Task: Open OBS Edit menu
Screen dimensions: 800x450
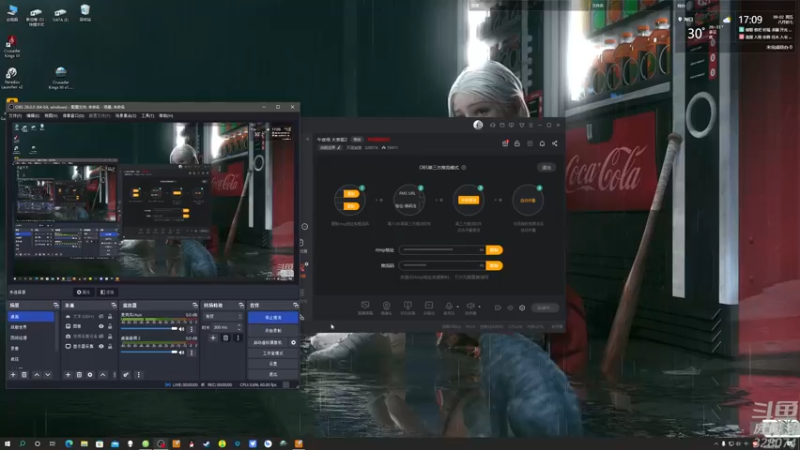Action: click(x=33, y=116)
